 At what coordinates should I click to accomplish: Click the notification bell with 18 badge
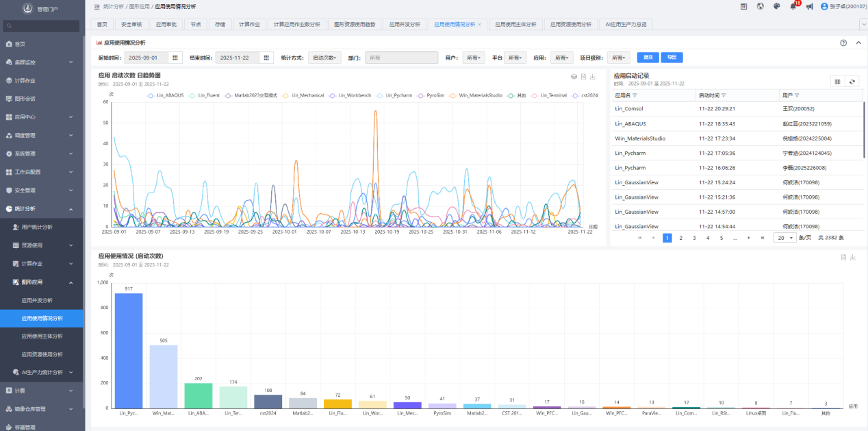[x=793, y=6]
